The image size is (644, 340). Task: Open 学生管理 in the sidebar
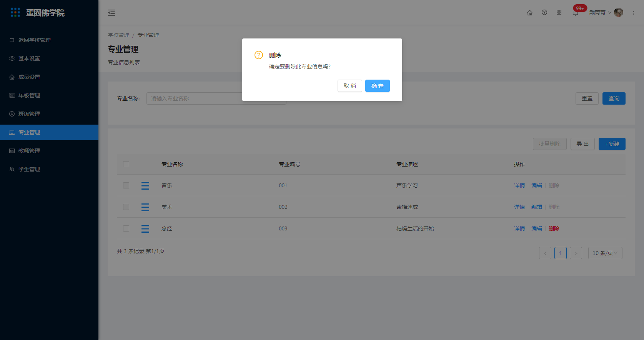coord(49,169)
